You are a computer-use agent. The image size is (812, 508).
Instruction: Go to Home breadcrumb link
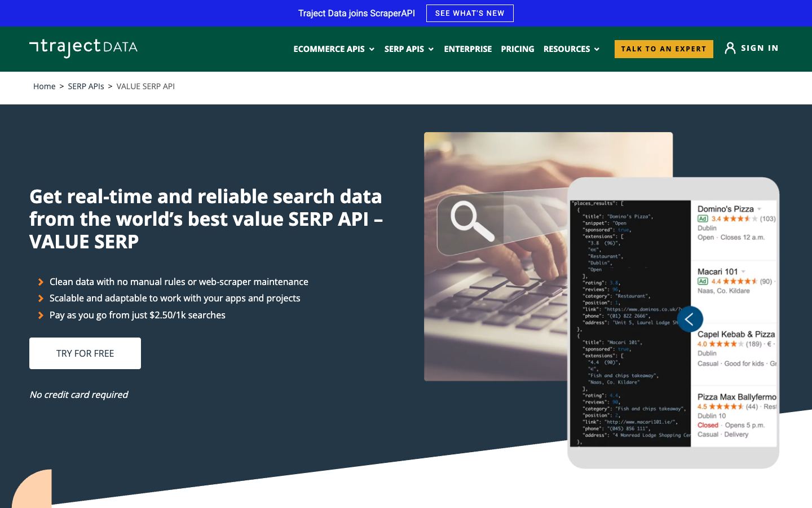44,86
